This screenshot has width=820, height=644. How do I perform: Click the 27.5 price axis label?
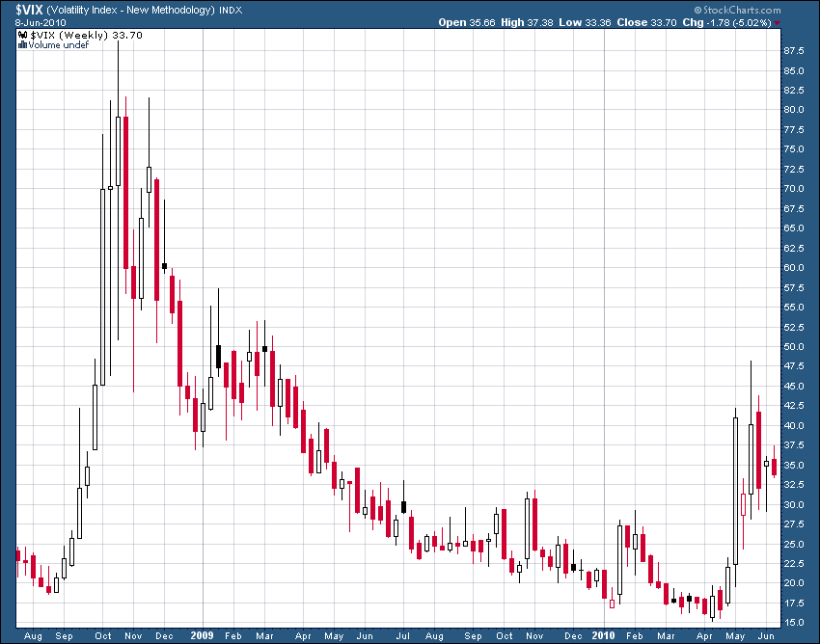point(794,524)
